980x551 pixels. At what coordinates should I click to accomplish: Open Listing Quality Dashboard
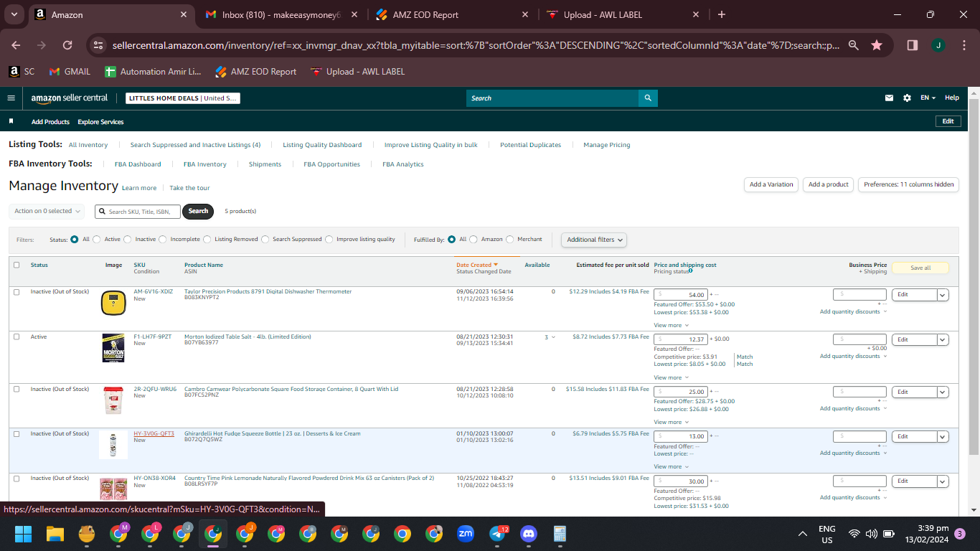(x=322, y=145)
